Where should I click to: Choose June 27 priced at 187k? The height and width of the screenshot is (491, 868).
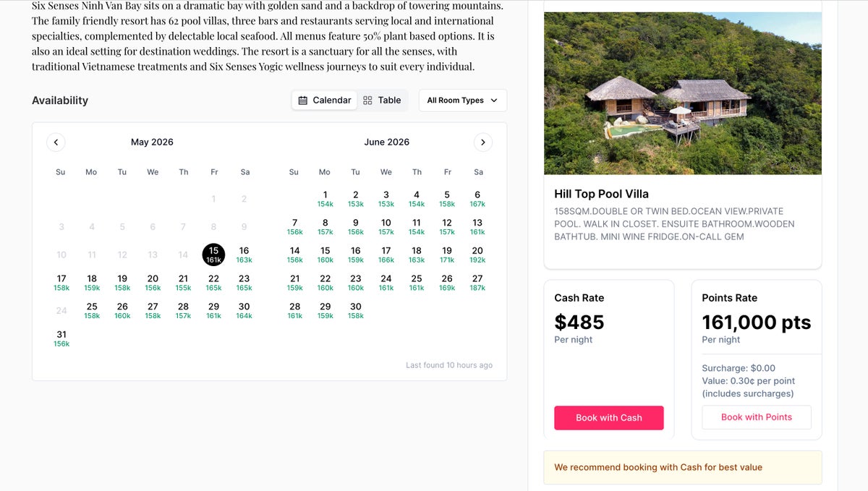(477, 283)
